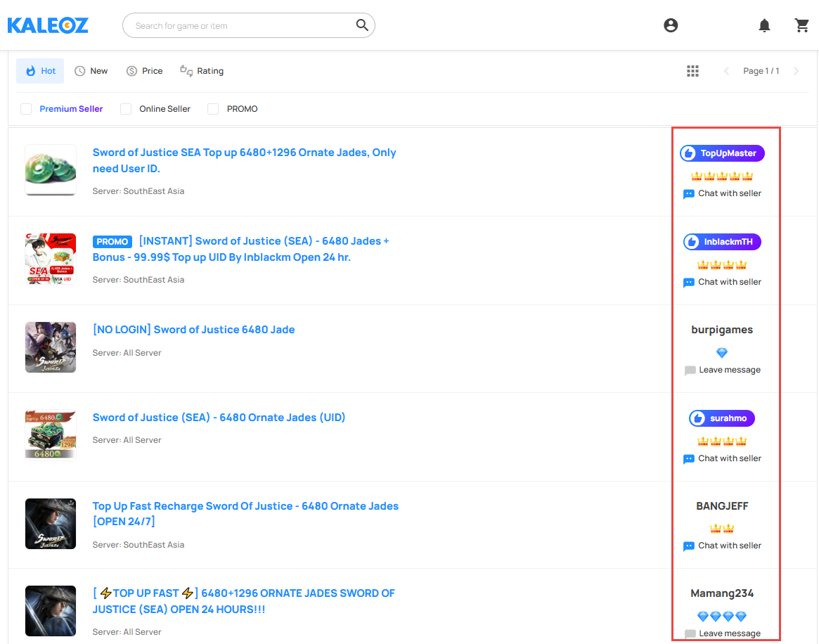Screen dimensions: 819x644
Task: Enable the PROMO filter checkbox
Action: (213, 109)
